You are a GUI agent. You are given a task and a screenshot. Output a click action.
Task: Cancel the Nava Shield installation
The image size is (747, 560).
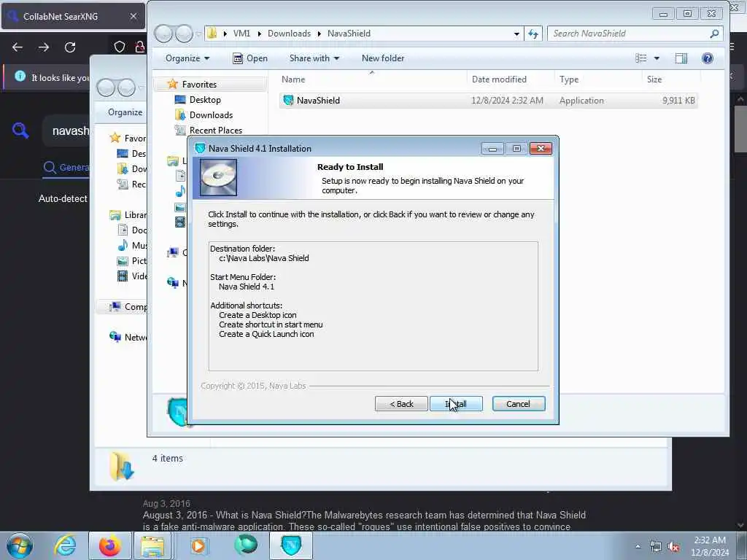coord(519,404)
